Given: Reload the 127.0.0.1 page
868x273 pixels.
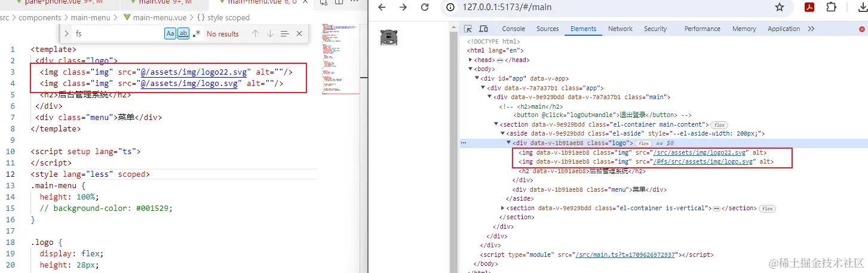Looking at the screenshot, I should point(425,7).
